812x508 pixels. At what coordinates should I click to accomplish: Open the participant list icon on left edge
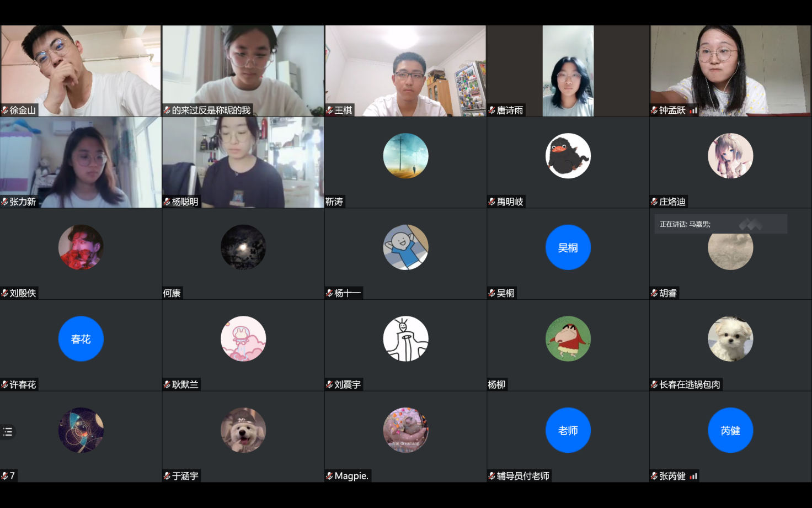(8, 432)
